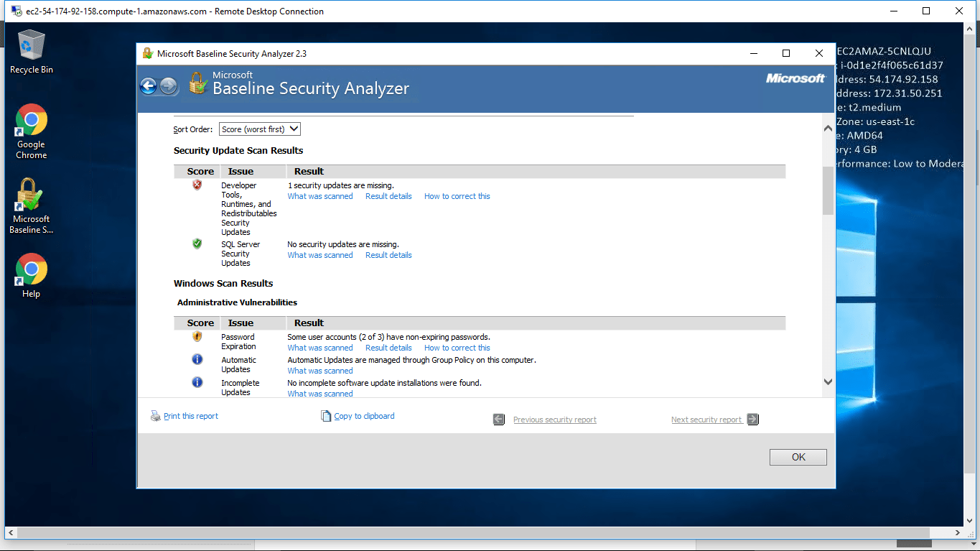The image size is (980, 551).
Task: Open Result details for SQL Server Updates
Action: pos(388,254)
